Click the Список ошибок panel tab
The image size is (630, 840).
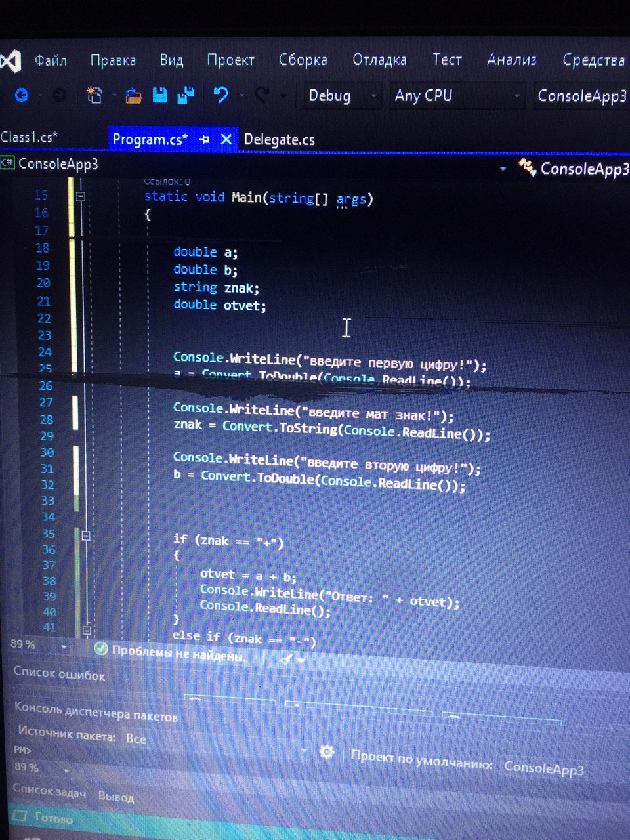click(x=60, y=674)
